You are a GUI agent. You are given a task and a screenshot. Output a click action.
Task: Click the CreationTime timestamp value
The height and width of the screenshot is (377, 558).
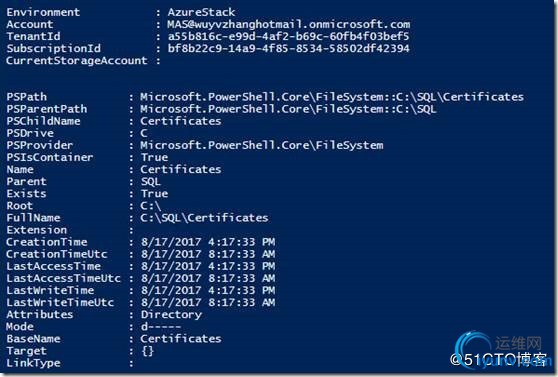(208, 242)
